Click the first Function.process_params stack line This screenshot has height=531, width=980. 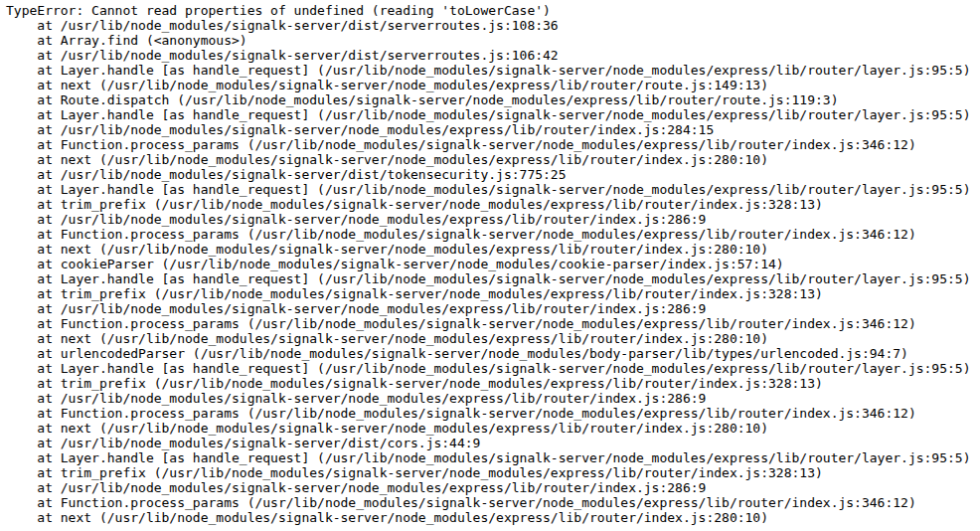[x=476, y=144]
